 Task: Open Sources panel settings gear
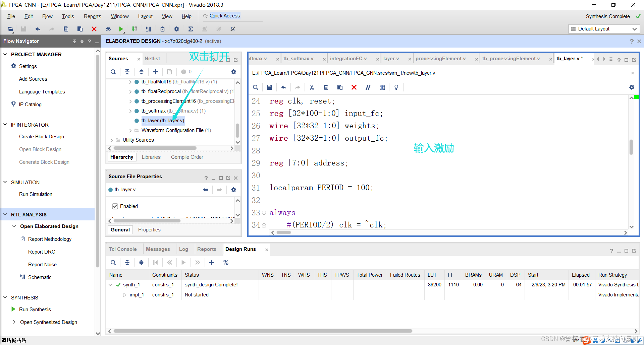click(233, 72)
